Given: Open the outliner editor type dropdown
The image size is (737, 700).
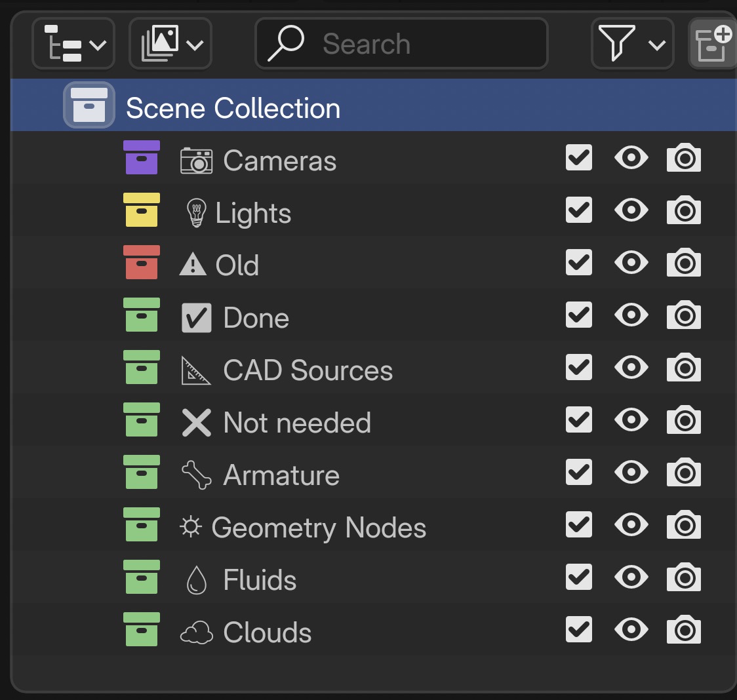Looking at the screenshot, I should pos(73,44).
